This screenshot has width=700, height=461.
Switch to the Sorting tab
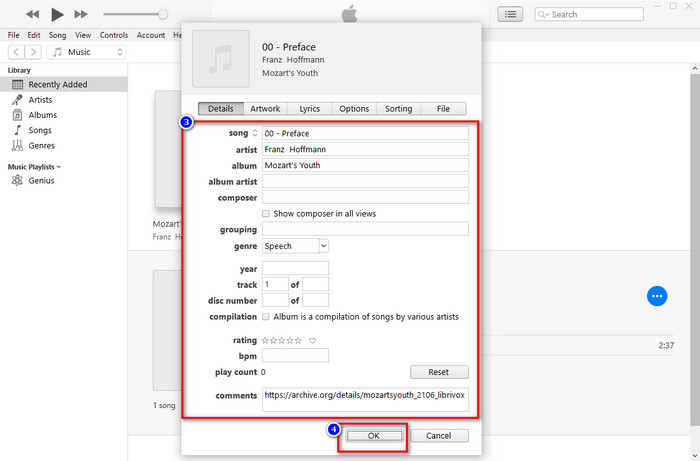[398, 108]
